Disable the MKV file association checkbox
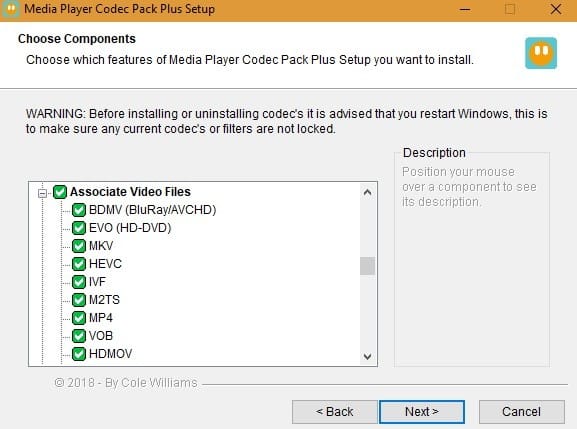 point(79,246)
